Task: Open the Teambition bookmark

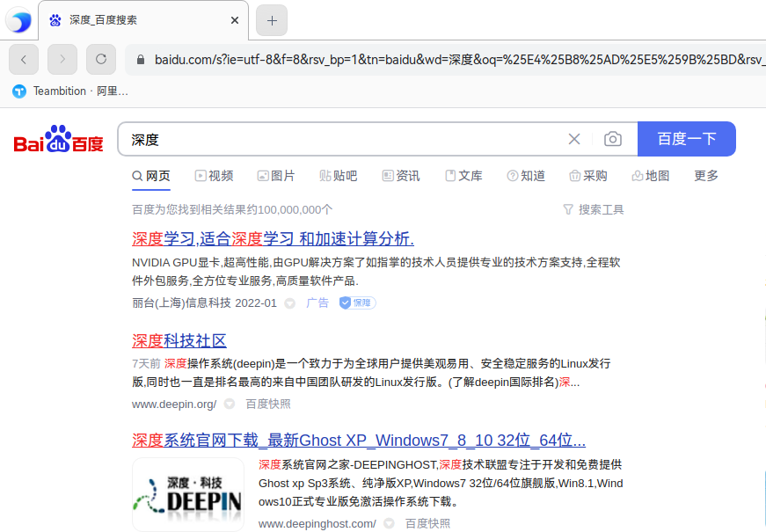Action: click(69, 91)
